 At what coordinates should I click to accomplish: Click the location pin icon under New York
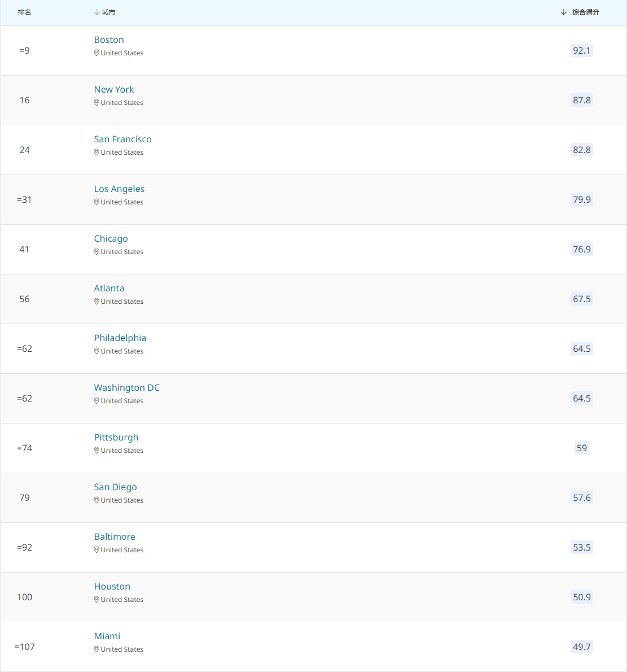pos(97,103)
